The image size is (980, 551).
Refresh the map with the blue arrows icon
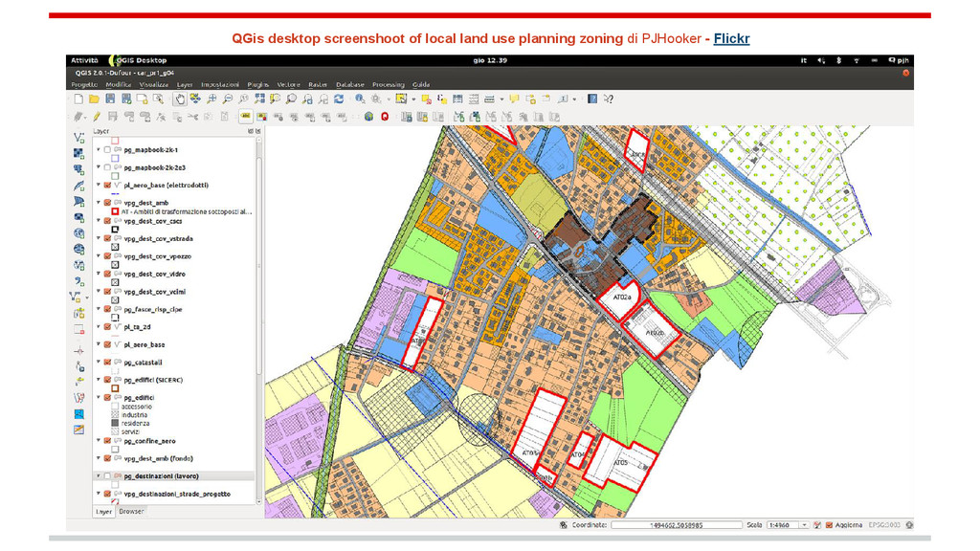point(339,99)
